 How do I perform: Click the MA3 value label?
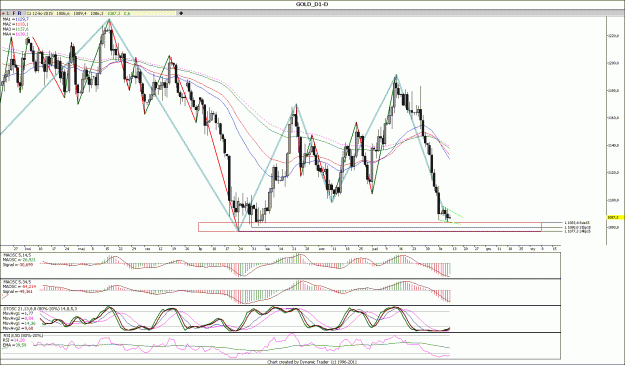coord(16,29)
